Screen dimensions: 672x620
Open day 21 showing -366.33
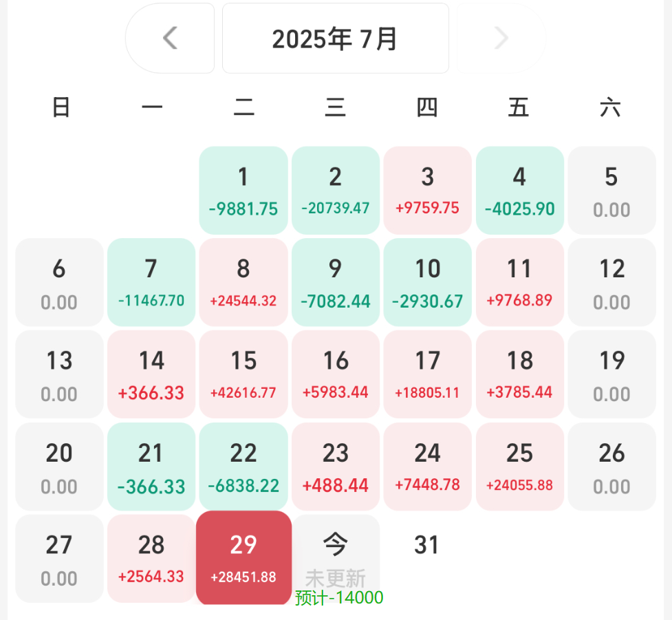coord(151,467)
